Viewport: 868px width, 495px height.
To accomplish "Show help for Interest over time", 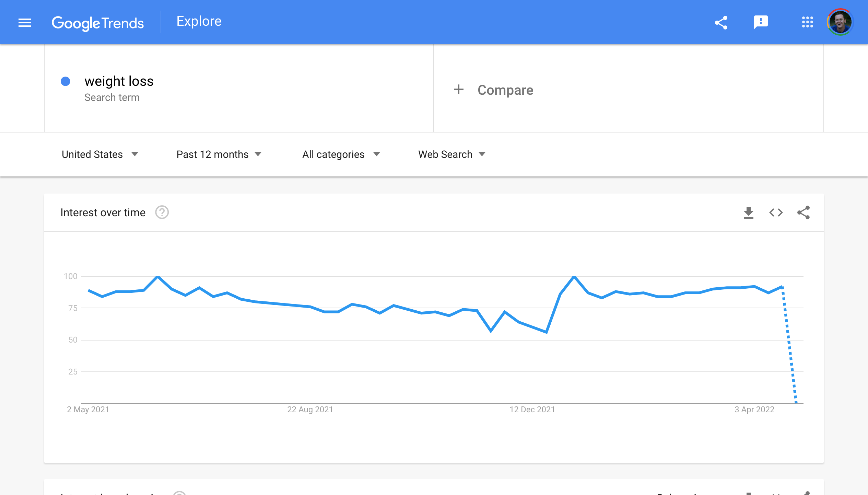I will [162, 212].
